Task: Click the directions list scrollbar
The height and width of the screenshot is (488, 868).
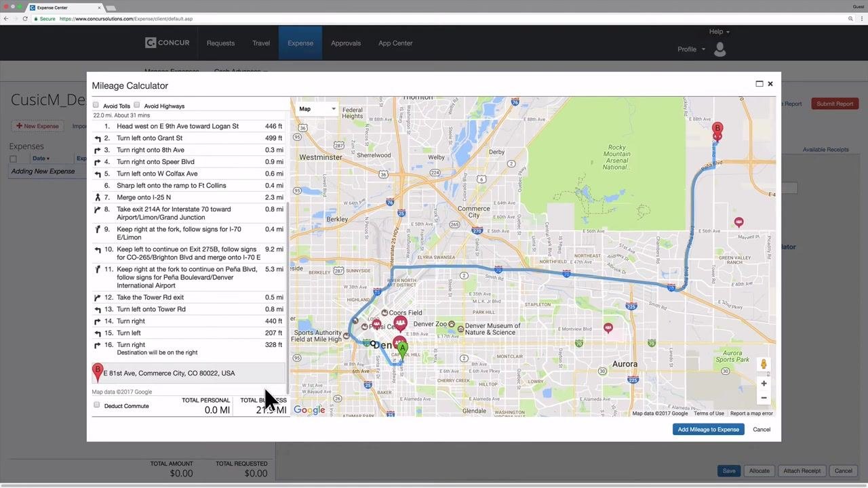Action: [x=288, y=298]
